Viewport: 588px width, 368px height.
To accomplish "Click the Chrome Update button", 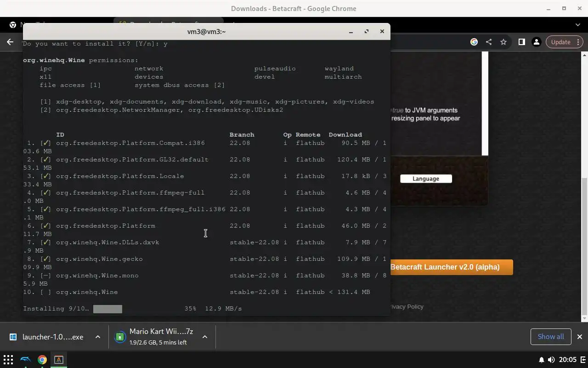I will point(564,42).
